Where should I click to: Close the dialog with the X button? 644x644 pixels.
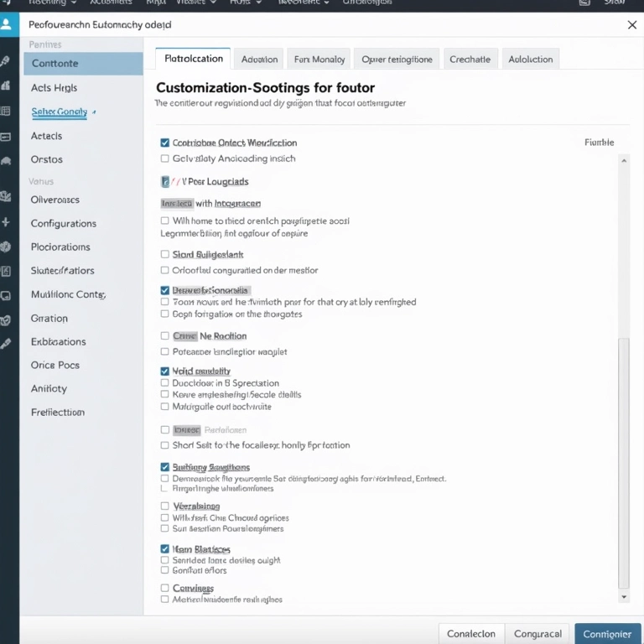click(632, 25)
